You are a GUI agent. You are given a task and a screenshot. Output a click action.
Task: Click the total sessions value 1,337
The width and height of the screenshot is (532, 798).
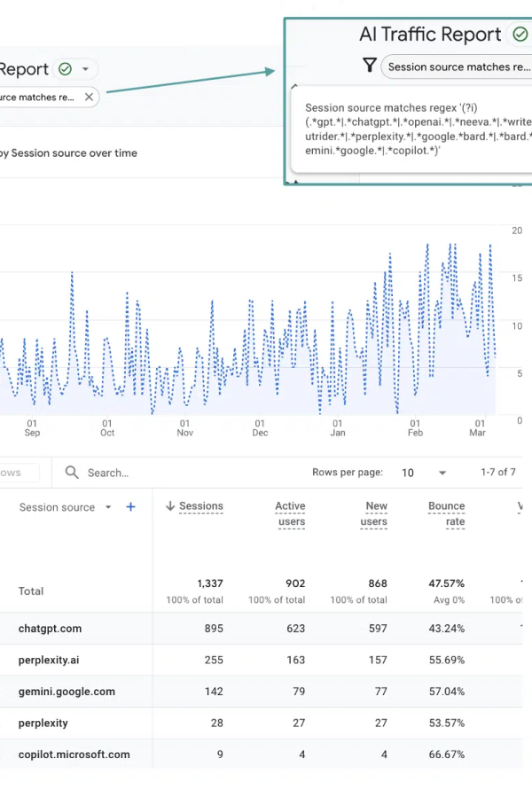coord(210,583)
